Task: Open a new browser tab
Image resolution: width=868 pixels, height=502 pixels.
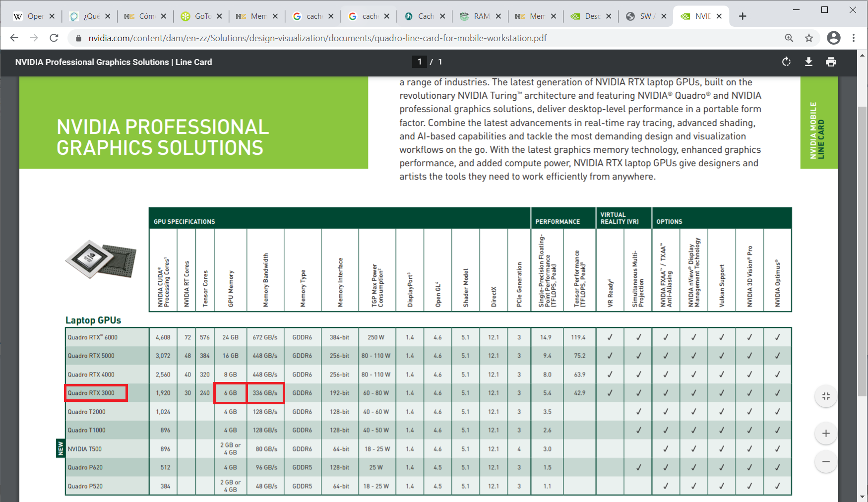Action: tap(743, 16)
